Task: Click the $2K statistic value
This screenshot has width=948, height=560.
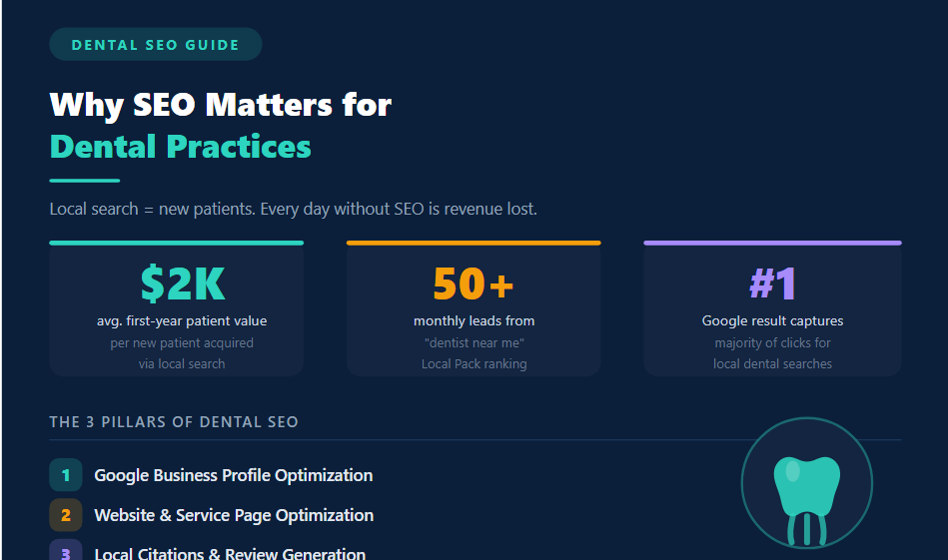Action: (183, 283)
